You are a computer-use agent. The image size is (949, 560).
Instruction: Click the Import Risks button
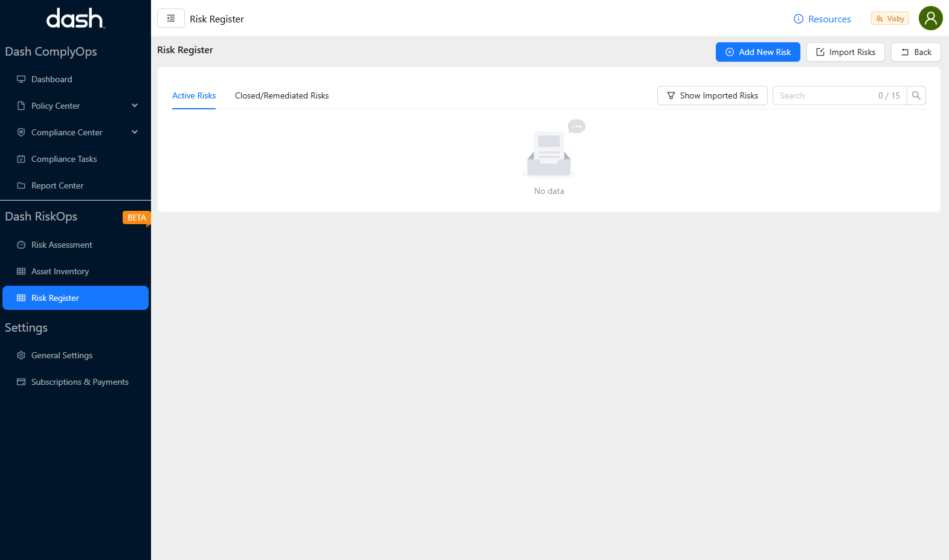pyautogui.click(x=845, y=52)
